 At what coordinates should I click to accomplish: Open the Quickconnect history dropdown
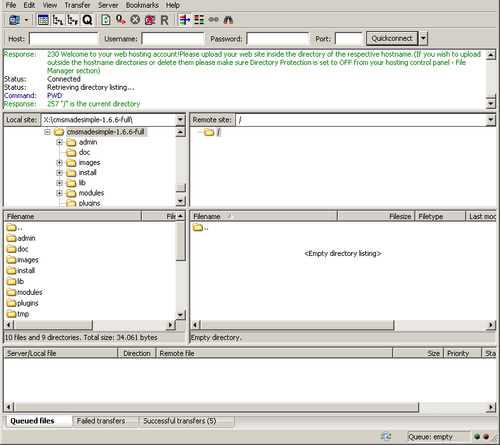pos(423,39)
